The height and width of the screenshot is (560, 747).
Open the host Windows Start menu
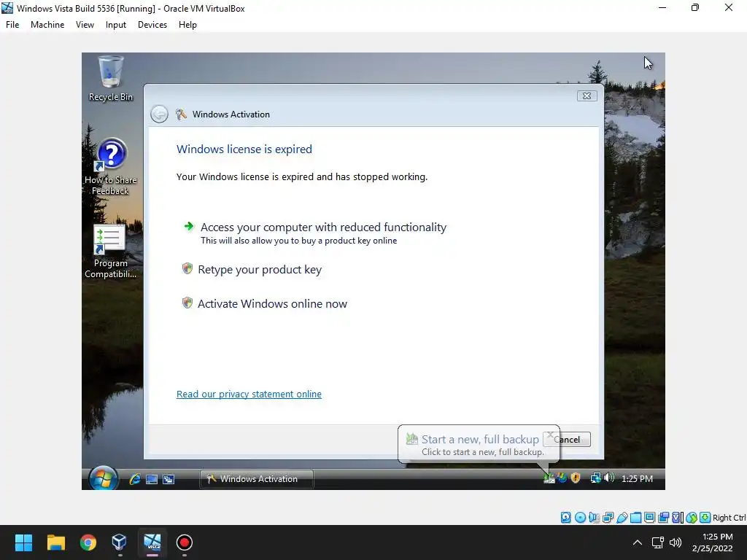[x=23, y=542]
